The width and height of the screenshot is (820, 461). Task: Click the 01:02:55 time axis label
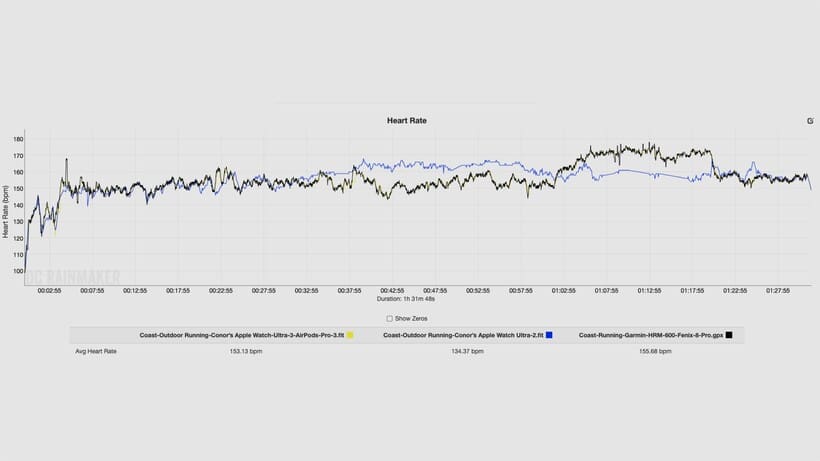tap(562, 291)
